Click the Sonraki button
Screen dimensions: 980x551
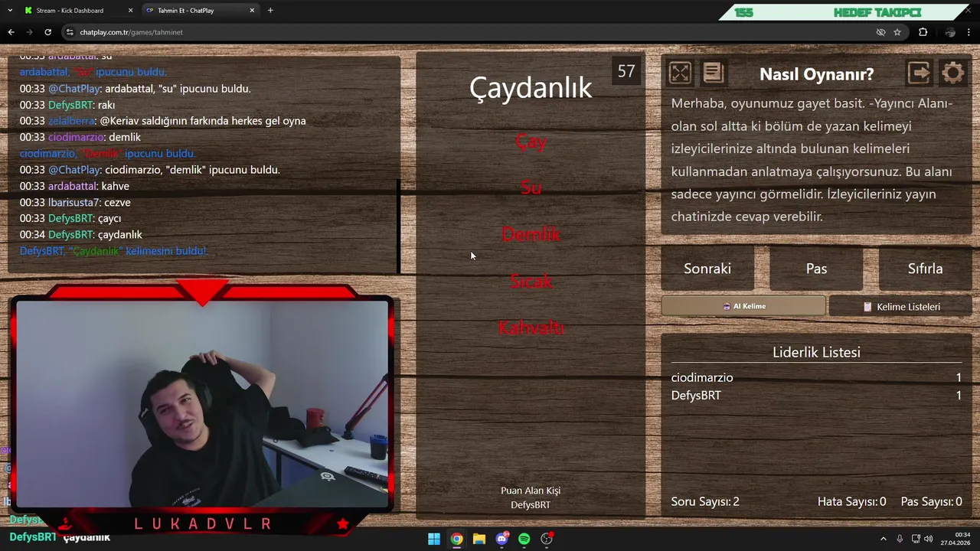(x=707, y=269)
